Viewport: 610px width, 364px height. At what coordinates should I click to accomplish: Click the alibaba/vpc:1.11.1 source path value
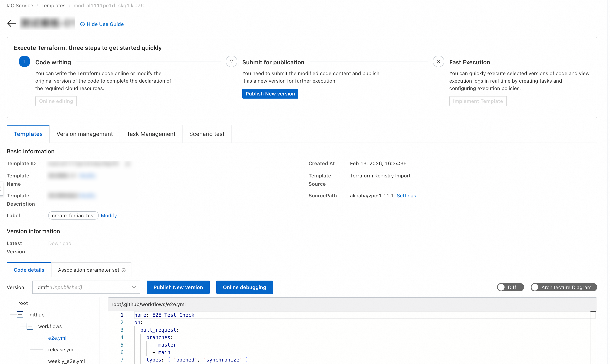point(371,195)
